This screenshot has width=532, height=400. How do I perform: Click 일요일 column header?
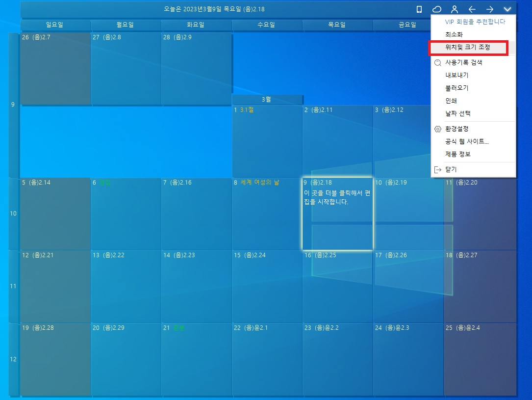coord(55,25)
